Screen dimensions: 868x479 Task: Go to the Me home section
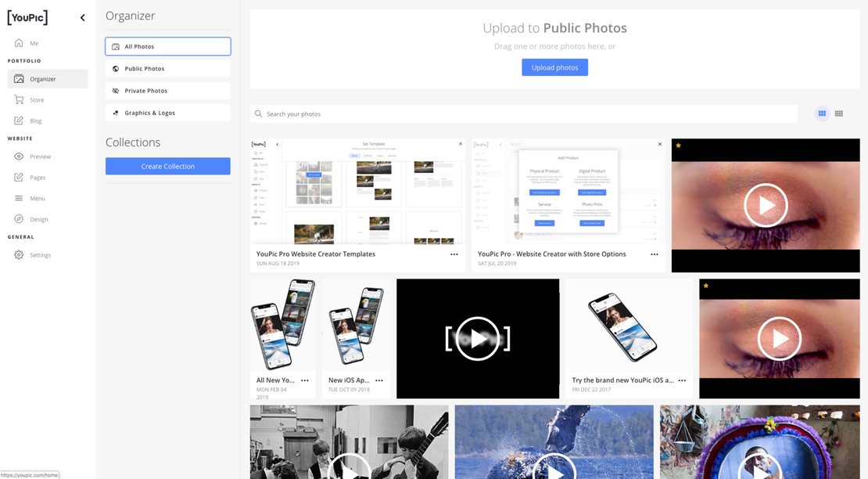[31, 42]
